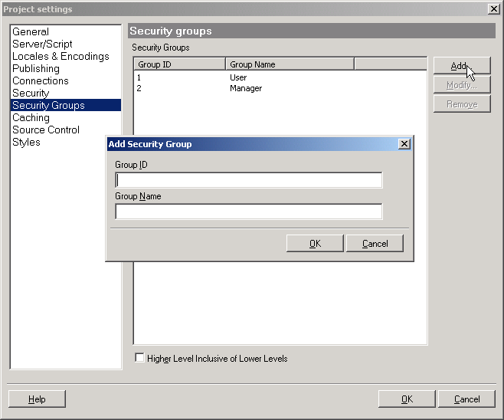
Task: Select the Manager group row
Action: coord(245,89)
